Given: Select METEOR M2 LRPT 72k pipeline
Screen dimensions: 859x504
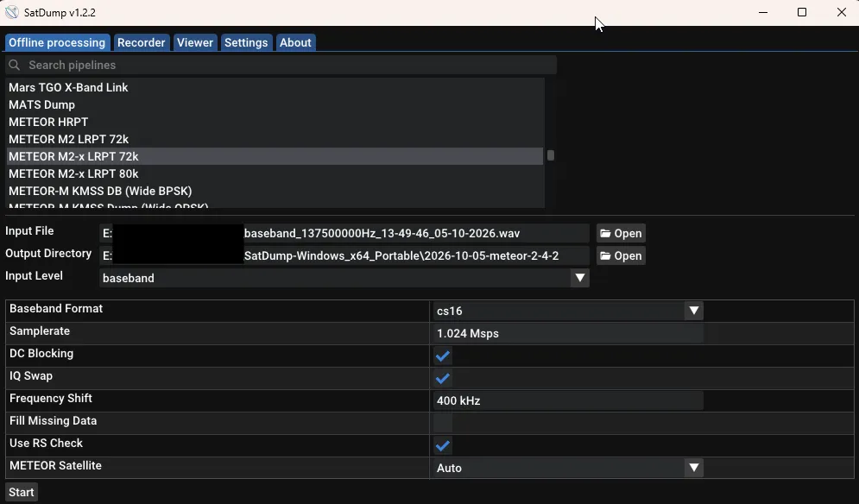Looking at the screenshot, I should pyautogui.click(x=275, y=139).
